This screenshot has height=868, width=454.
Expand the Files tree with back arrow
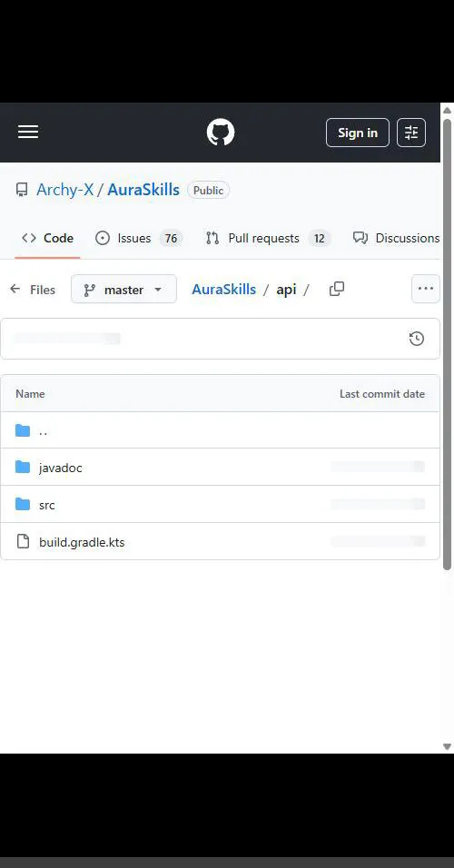coord(33,290)
